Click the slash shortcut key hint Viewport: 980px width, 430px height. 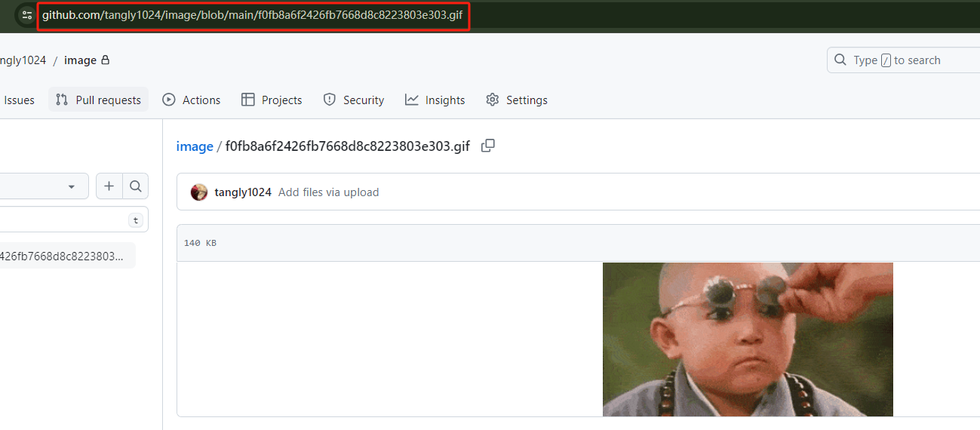click(886, 60)
